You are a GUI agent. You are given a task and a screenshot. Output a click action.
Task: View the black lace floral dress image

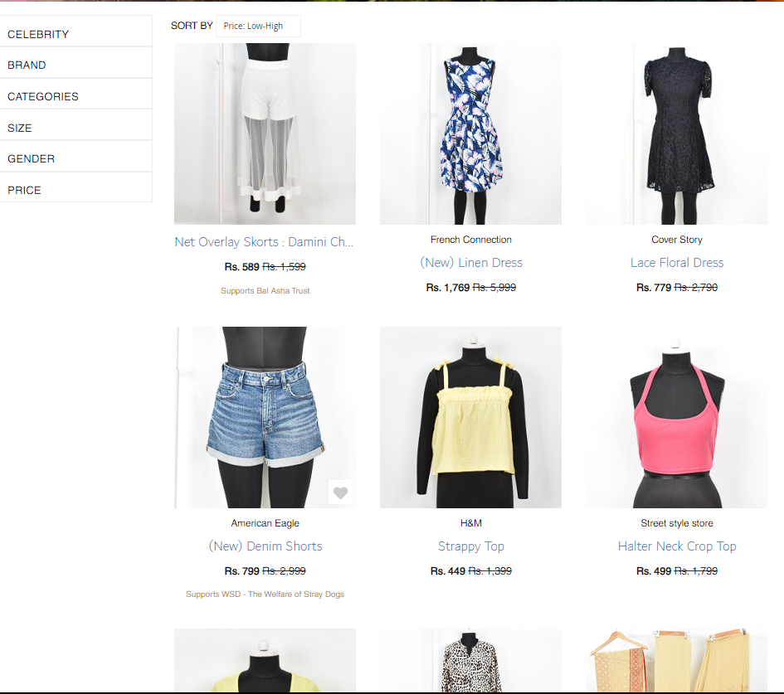click(x=676, y=133)
